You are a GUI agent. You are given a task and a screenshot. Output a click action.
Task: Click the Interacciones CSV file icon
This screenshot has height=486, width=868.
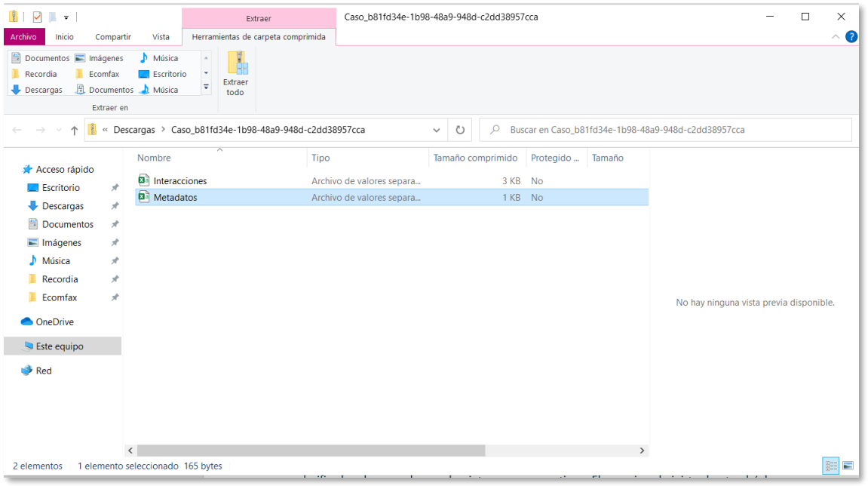click(x=144, y=180)
